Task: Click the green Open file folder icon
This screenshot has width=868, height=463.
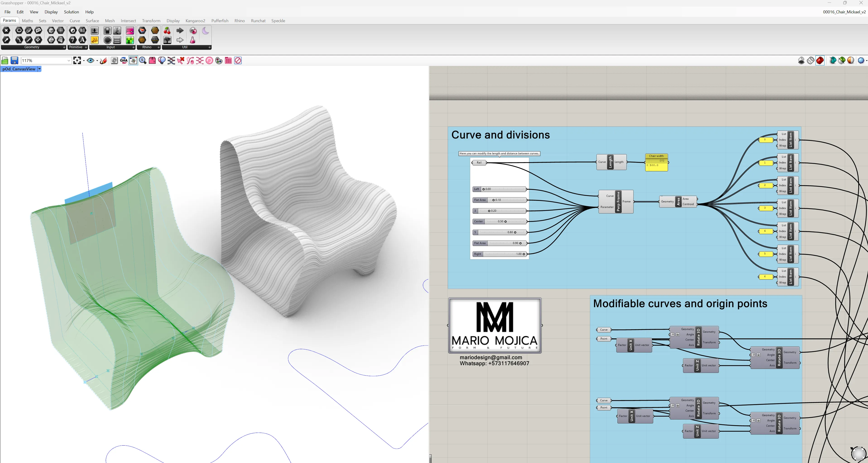Action: pos(5,60)
